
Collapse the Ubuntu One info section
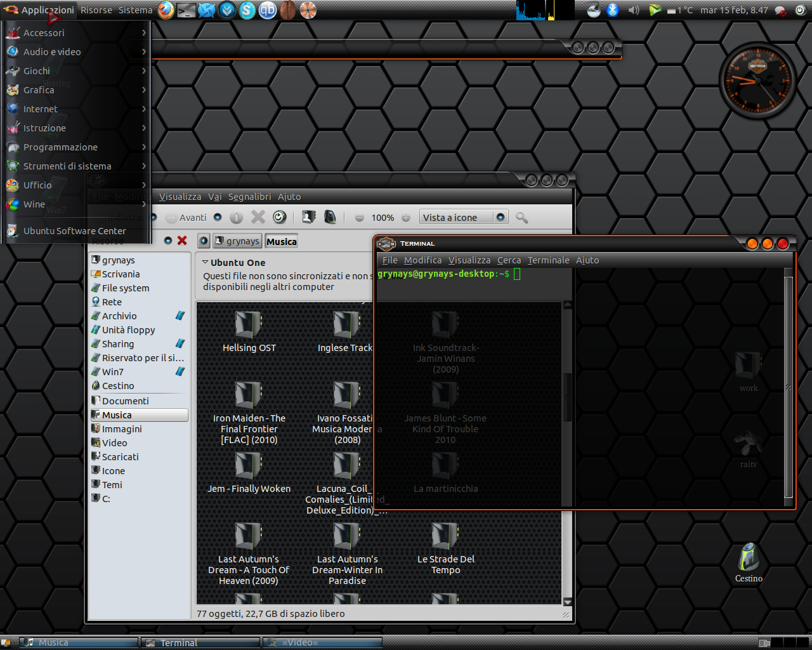205,262
